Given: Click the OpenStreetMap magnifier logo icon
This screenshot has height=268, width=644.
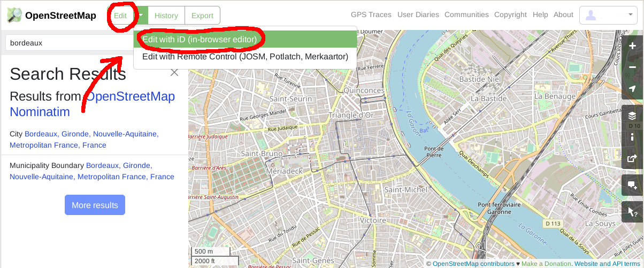Looking at the screenshot, I should [x=14, y=15].
